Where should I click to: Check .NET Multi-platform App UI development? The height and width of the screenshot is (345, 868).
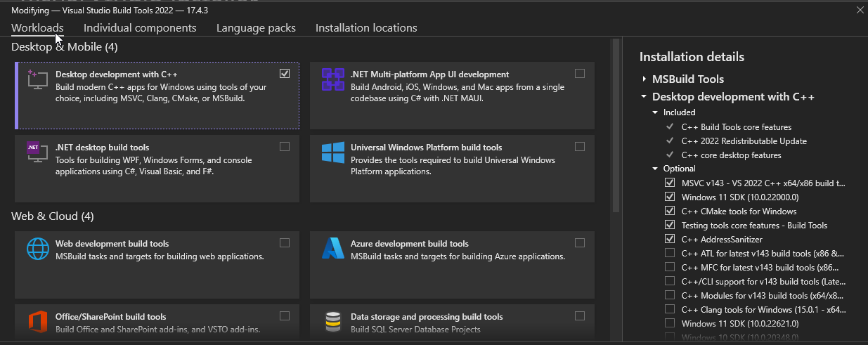point(580,73)
